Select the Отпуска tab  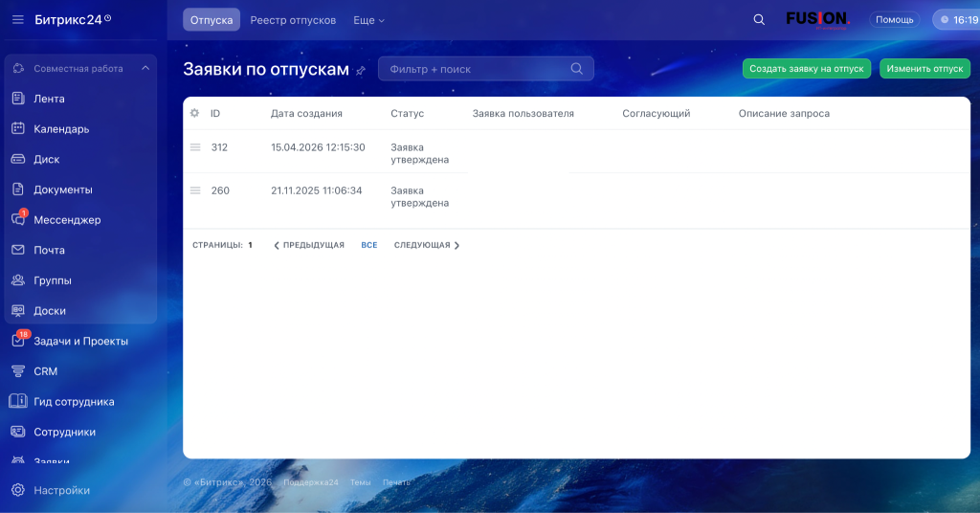[x=212, y=20]
